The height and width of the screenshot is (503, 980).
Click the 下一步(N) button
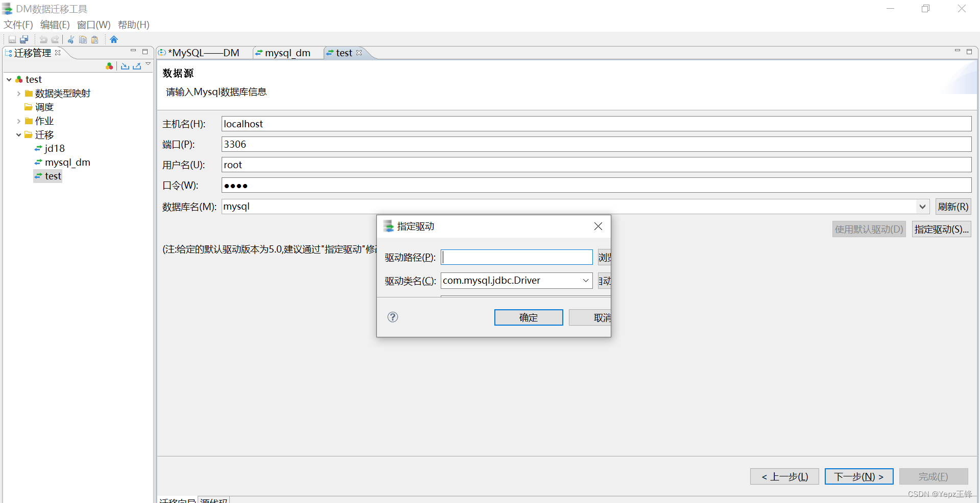859,476
